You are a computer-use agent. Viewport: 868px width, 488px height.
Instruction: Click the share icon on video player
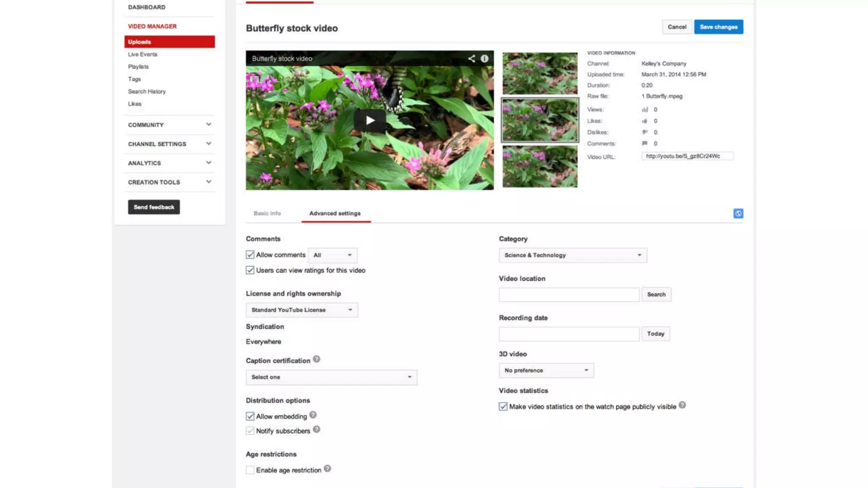pos(471,58)
